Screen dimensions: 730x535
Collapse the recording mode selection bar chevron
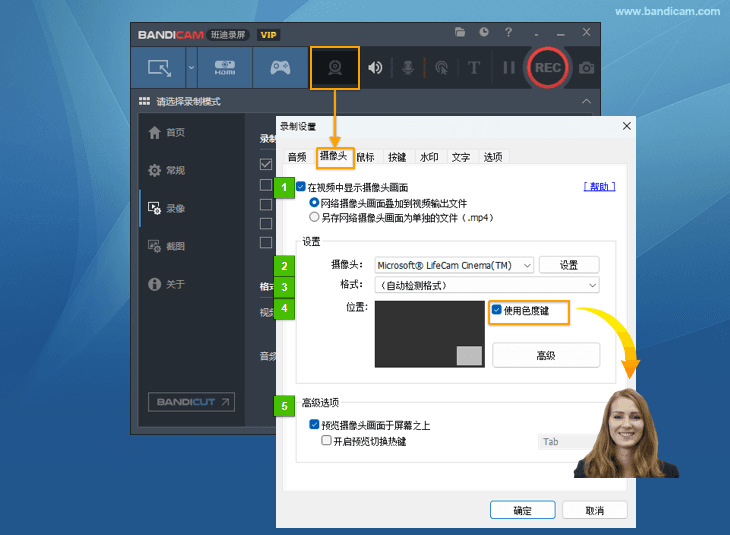[587, 101]
